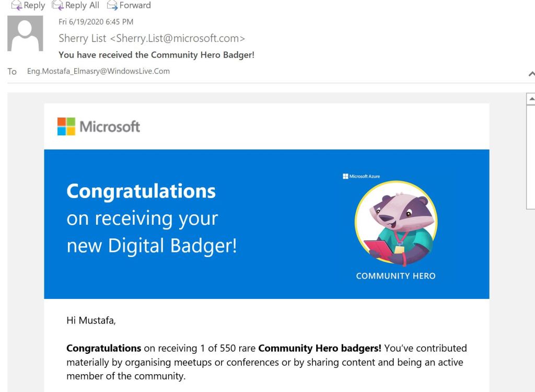Click the COMMUNITY HERO caption

pyautogui.click(x=396, y=276)
